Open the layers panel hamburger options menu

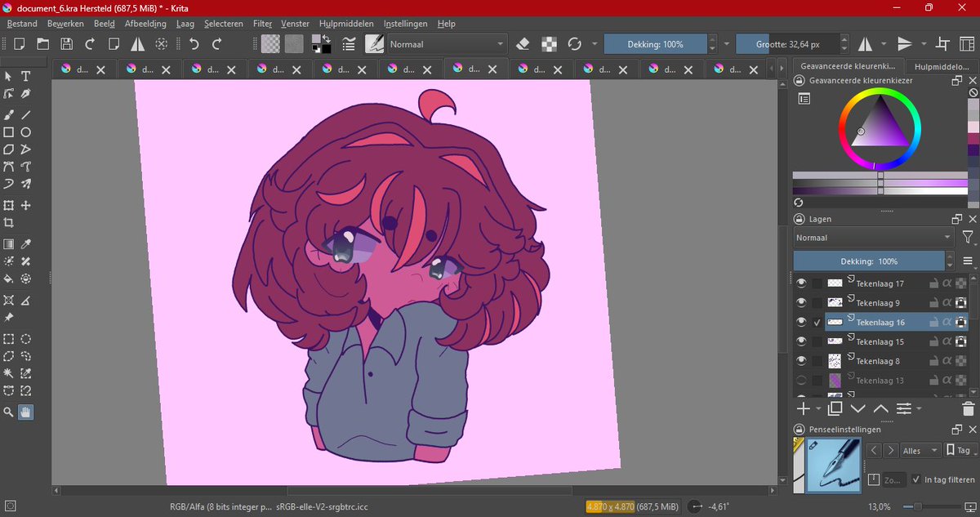click(968, 261)
